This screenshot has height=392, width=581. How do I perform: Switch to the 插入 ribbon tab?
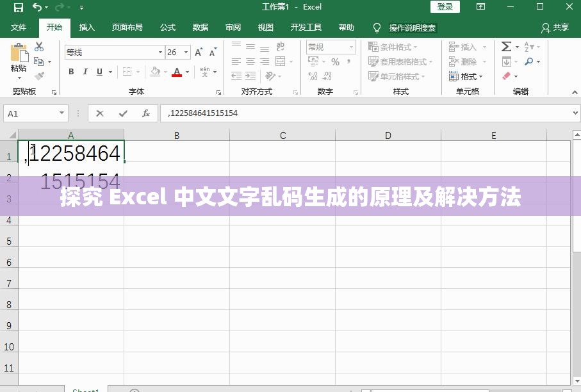pyautogui.click(x=86, y=27)
